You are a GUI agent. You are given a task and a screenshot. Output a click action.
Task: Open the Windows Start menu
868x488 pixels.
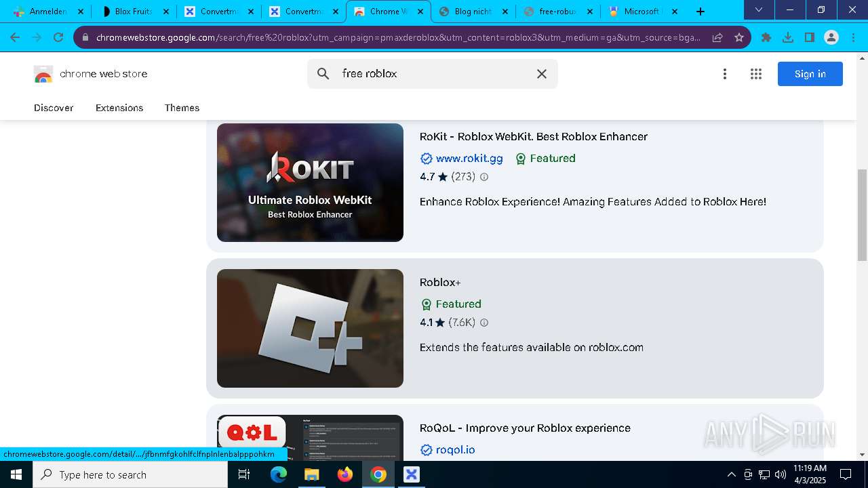click(16, 474)
